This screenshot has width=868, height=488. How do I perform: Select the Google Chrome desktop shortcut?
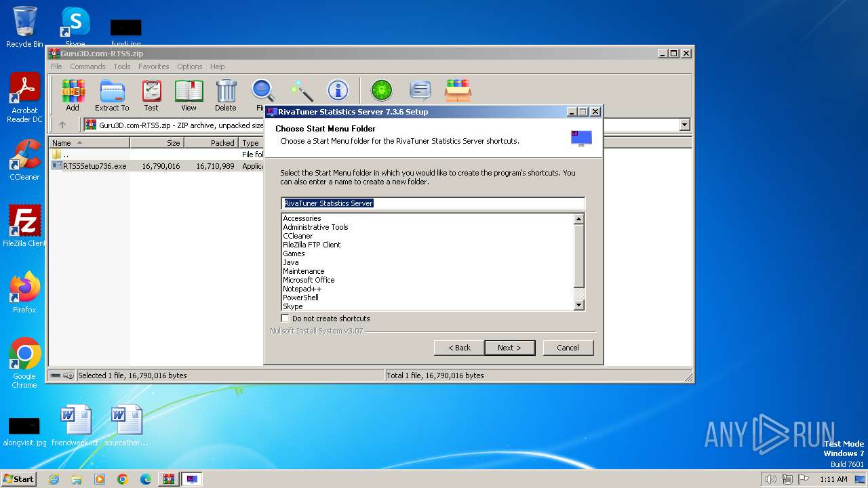click(24, 363)
